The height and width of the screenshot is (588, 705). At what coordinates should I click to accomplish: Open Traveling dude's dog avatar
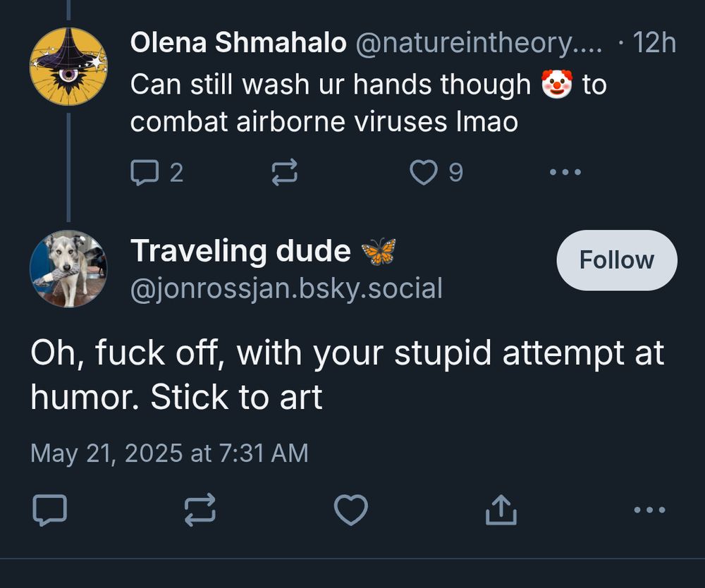pyautogui.click(x=68, y=269)
